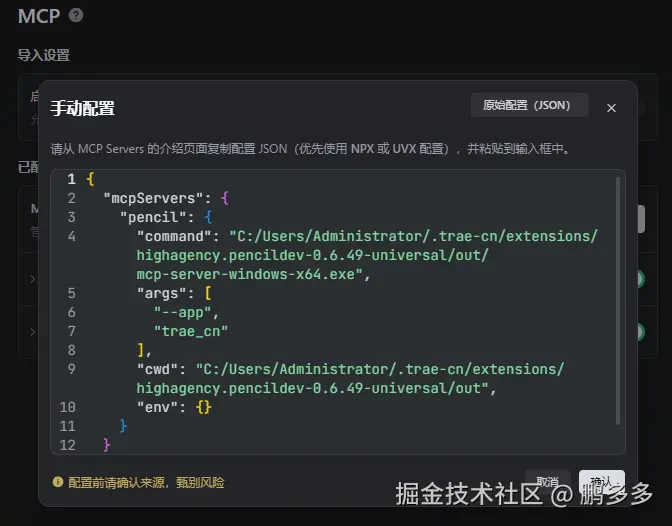Click the "args" key on line 5

[x=161, y=293]
